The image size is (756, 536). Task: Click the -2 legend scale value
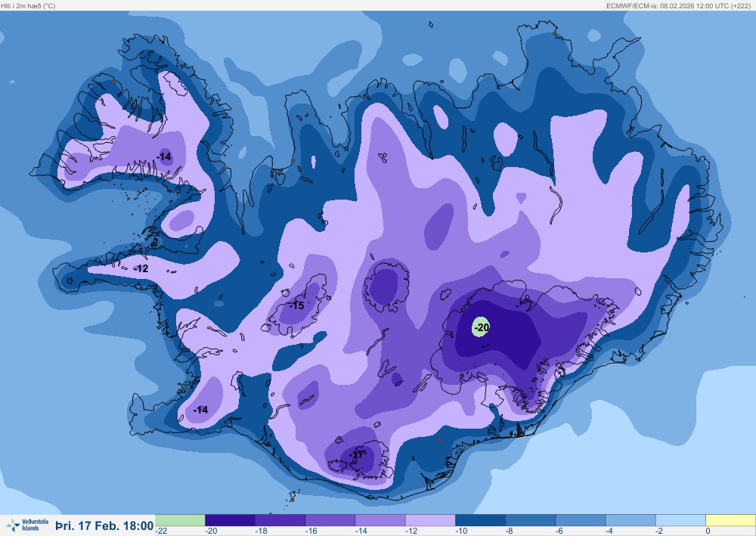[x=659, y=531]
